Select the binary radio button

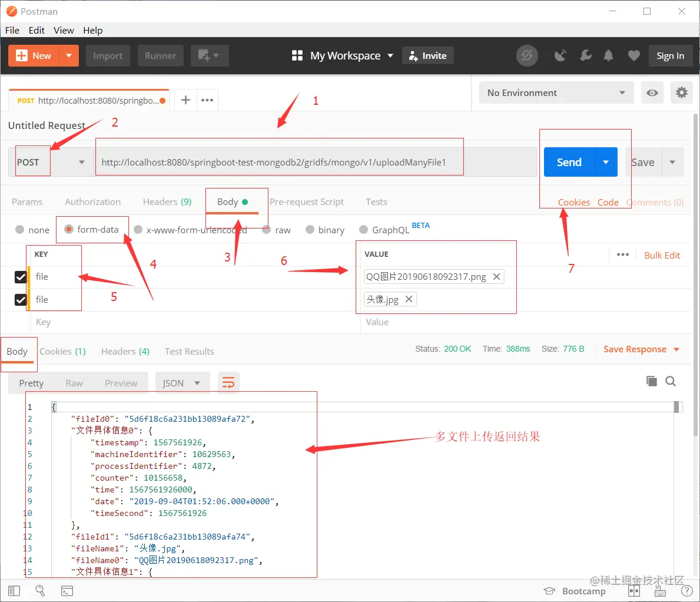pyautogui.click(x=310, y=230)
